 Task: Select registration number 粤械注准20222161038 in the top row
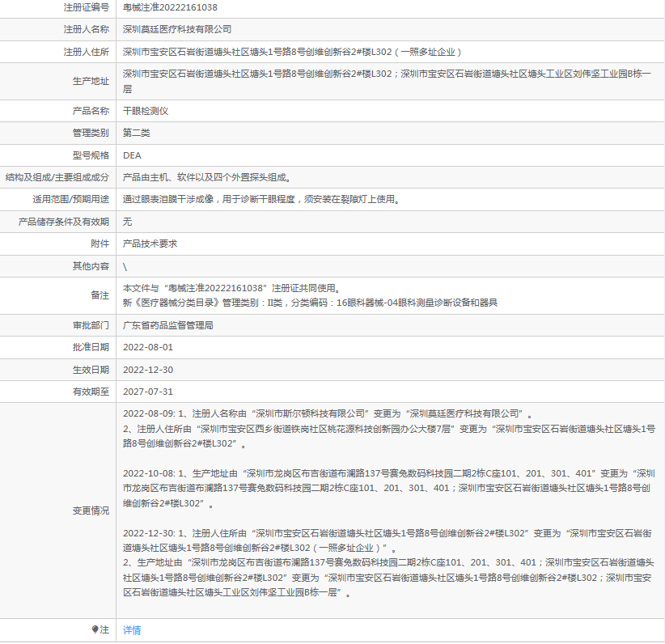point(170,7)
